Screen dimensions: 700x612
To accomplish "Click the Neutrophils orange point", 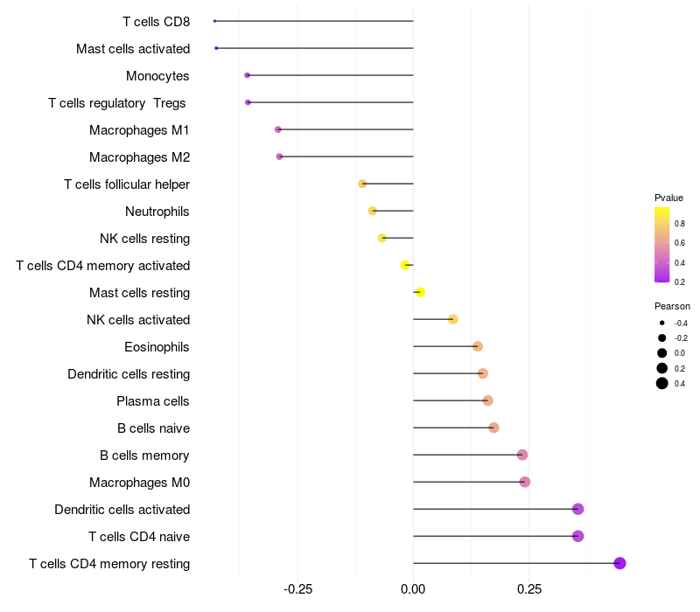I will [x=373, y=211].
